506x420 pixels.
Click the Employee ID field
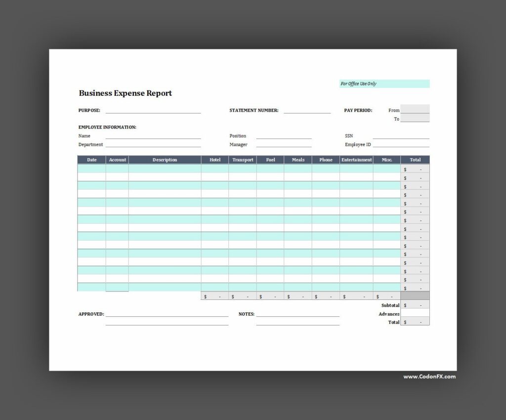401,144
